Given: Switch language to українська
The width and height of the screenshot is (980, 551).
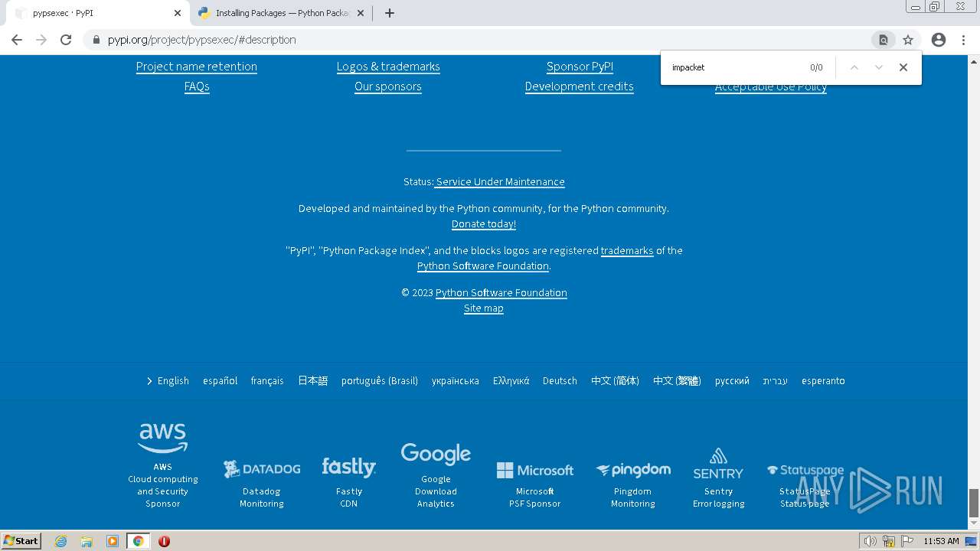Looking at the screenshot, I should click(x=456, y=381).
